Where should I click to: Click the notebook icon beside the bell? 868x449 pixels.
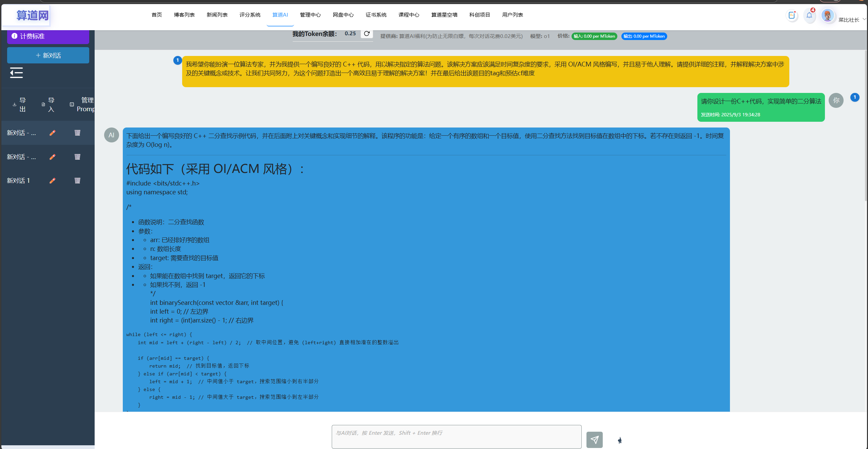point(792,15)
